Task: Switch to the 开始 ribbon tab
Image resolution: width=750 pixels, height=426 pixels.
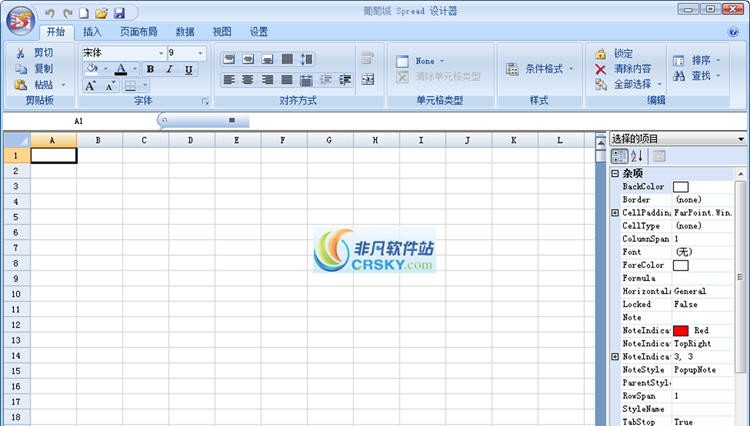Action: 56,32
